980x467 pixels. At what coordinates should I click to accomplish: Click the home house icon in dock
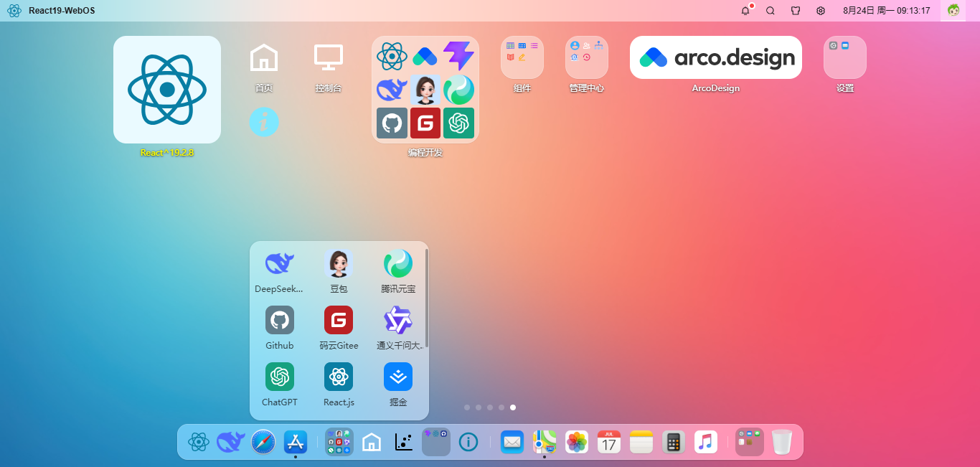(372, 442)
